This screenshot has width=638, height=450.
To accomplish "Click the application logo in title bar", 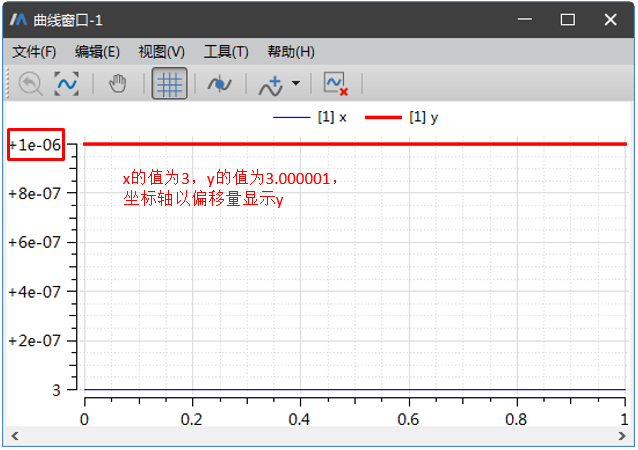I will (x=17, y=19).
